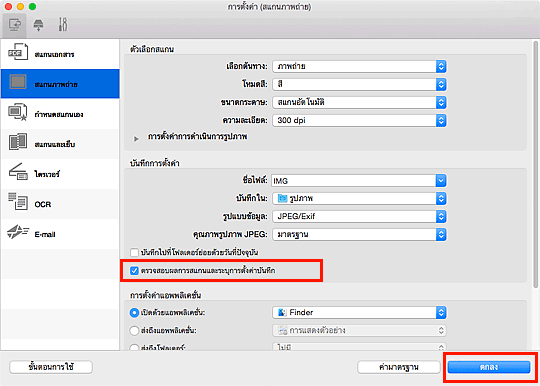Click the สแกนและเย็บ scan and stitch icon

click(x=18, y=142)
